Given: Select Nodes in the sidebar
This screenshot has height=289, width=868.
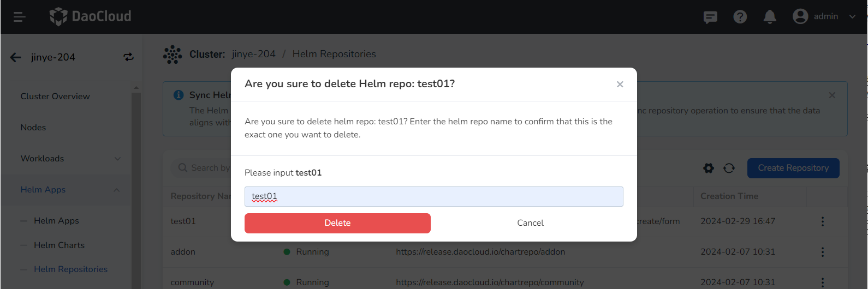Looking at the screenshot, I should 33,128.
